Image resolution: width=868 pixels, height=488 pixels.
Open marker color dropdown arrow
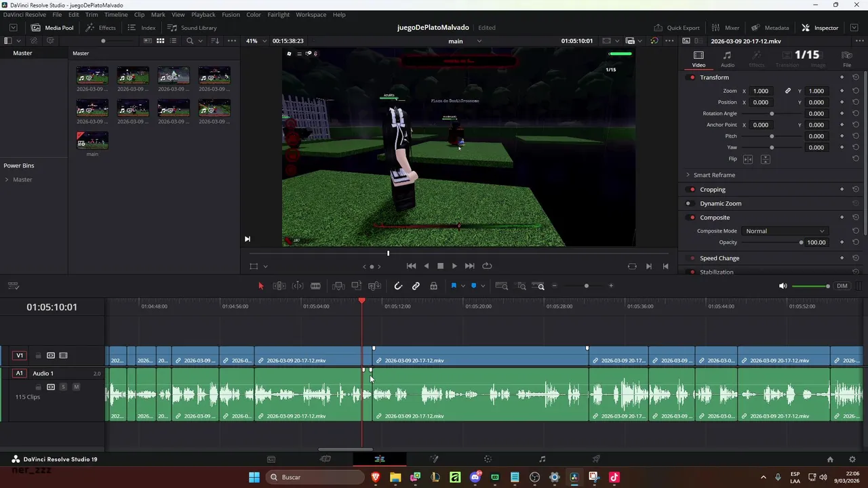(482, 286)
